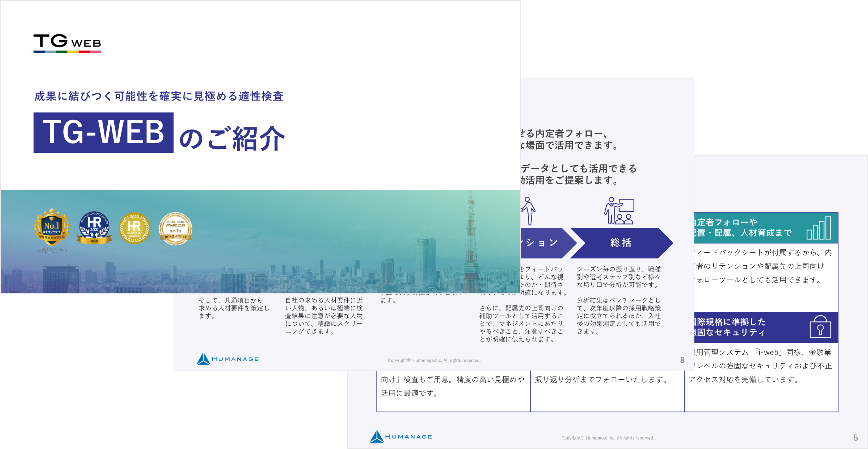Click the No.1 gold award badge
Screen dimensions: 868x449
point(52,227)
